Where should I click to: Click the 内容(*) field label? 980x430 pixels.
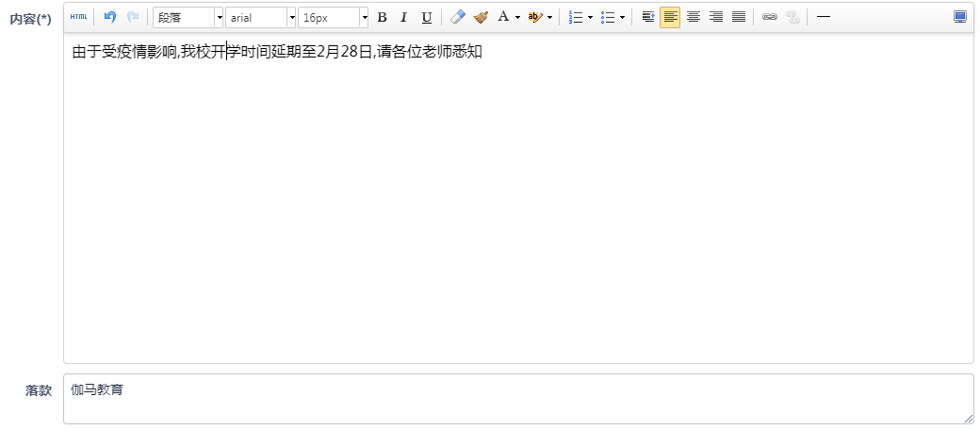(30, 19)
